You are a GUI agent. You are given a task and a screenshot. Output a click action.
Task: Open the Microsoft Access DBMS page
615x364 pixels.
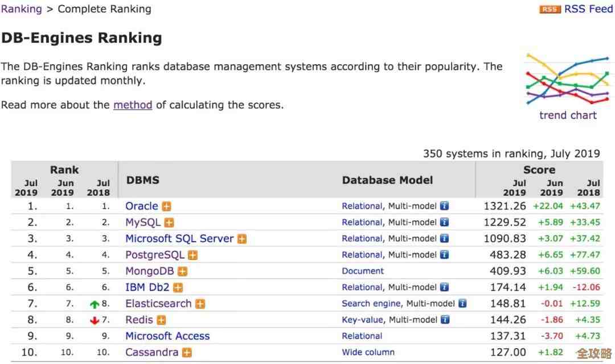[x=167, y=336]
